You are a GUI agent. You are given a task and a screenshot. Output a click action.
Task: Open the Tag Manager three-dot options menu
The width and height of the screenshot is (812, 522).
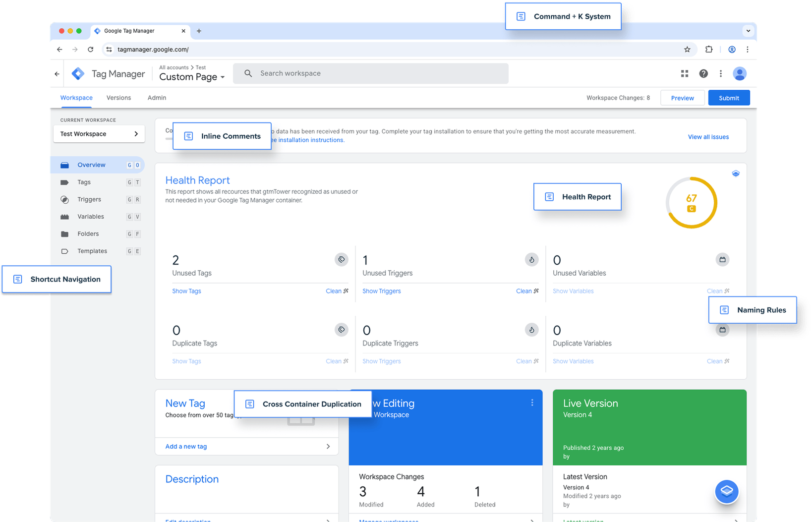pos(721,73)
